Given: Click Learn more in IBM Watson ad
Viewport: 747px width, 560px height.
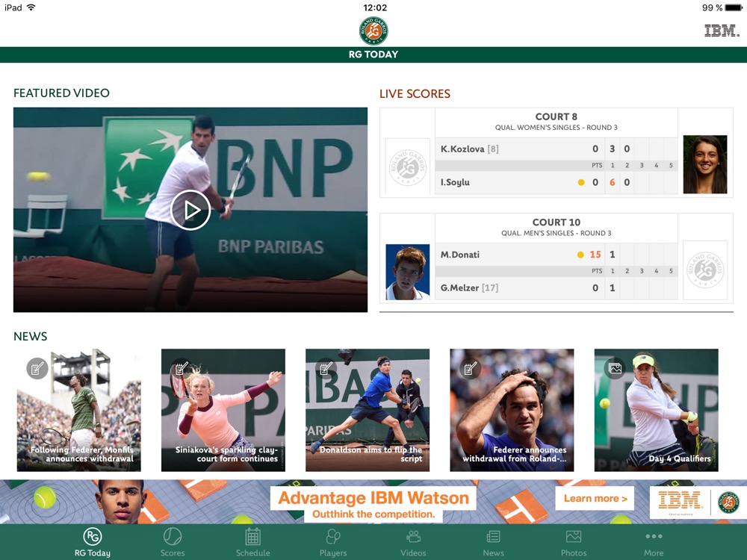Looking at the screenshot, I should pos(595,499).
